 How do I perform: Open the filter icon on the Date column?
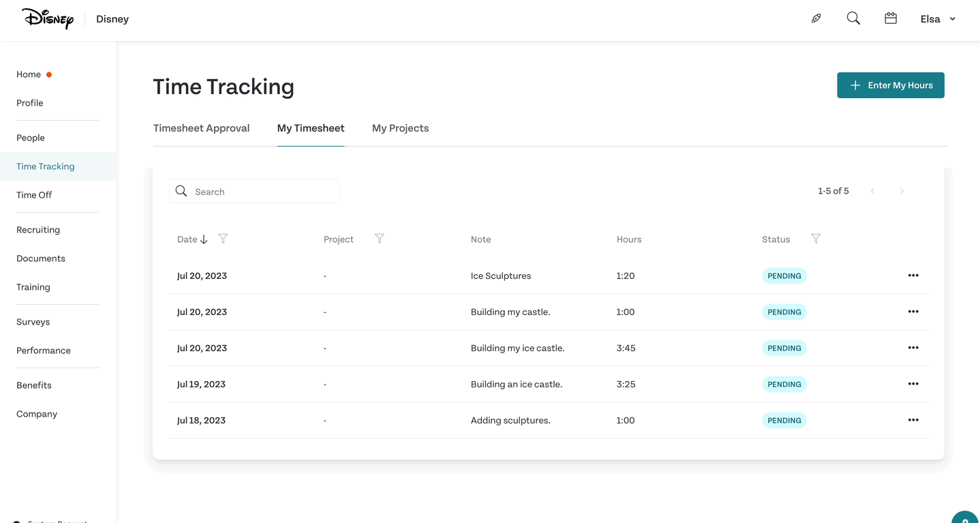222,239
